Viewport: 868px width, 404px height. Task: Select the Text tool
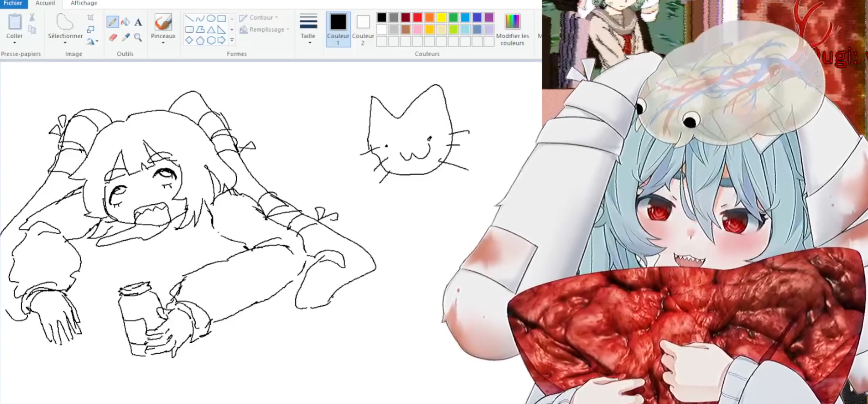138,22
